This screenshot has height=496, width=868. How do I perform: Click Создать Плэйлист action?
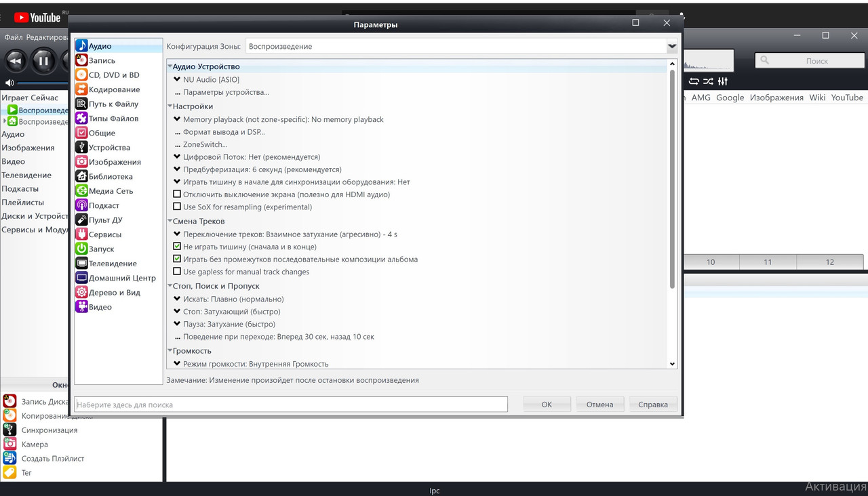click(53, 459)
